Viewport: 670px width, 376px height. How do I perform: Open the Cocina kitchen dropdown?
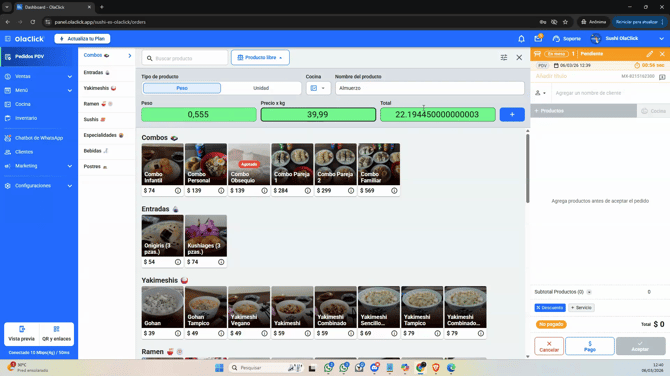click(318, 88)
